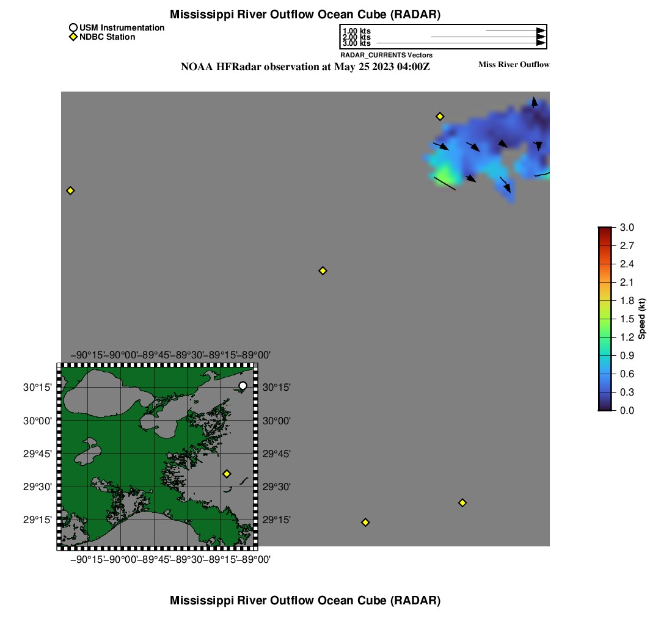Select the NDBC diamond inside the inset map

click(x=227, y=474)
